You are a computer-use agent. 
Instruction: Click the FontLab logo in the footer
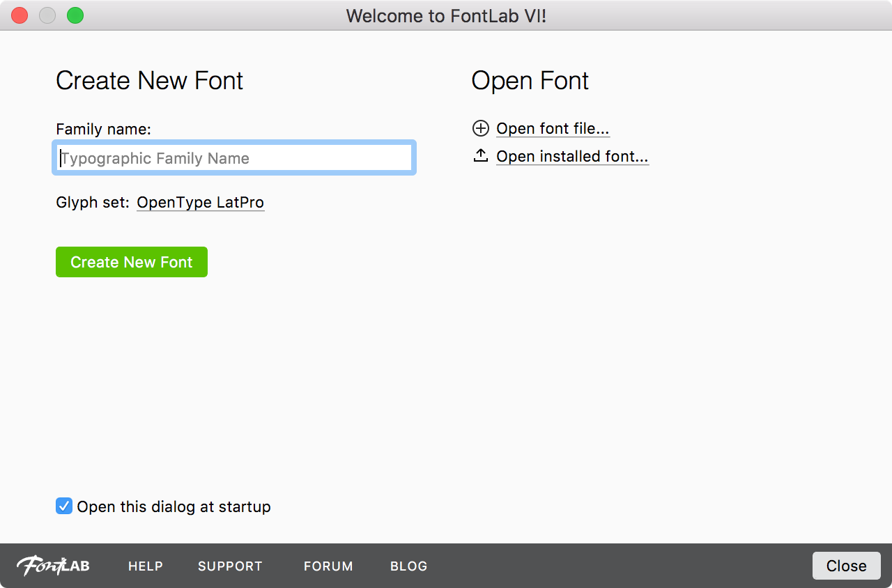pos(53,566)
